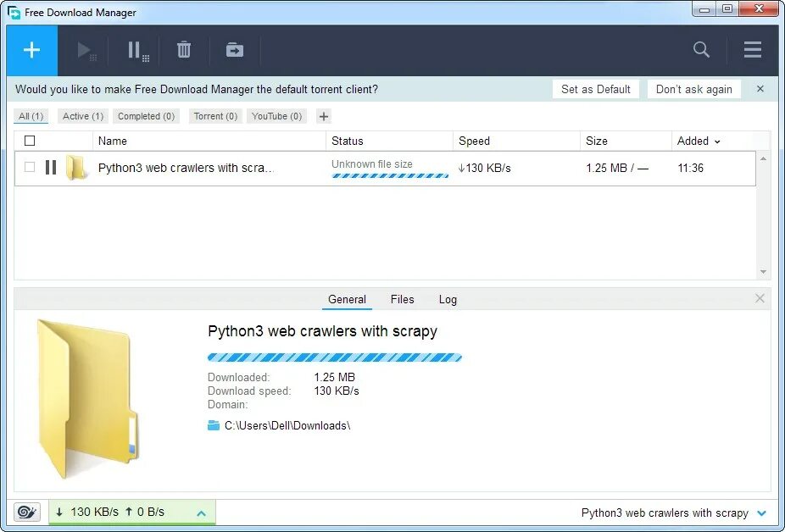This screenshot has height=532, width=785.
Task: Select the Torrent (0) filter tab
Action: pos(215,116)
